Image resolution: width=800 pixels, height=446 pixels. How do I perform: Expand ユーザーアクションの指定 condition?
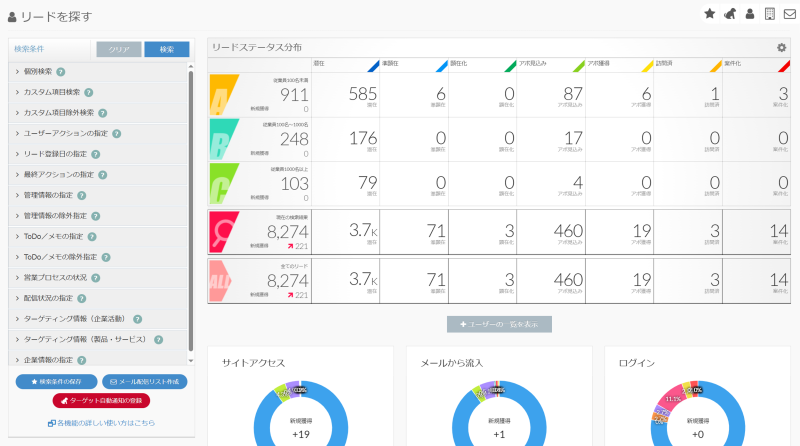tap(98, 133)
